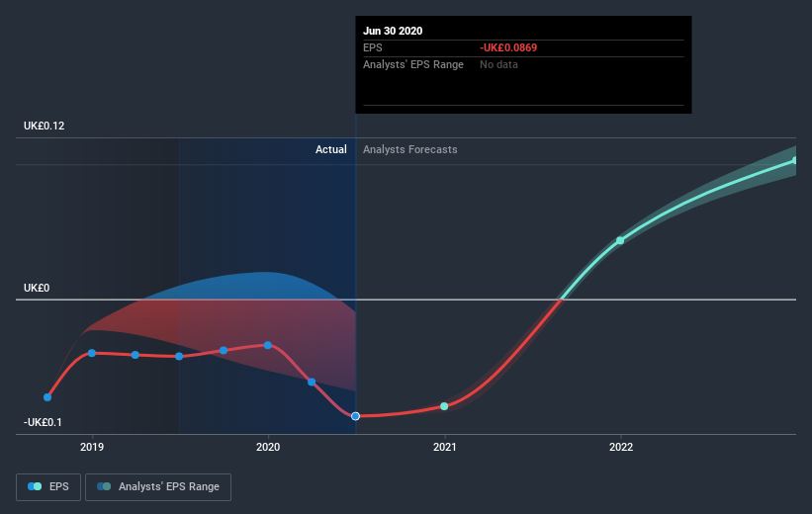The image size is (812, 514).
Task: Click the 2022 forecast EPS data point
Action: (620, 241)
